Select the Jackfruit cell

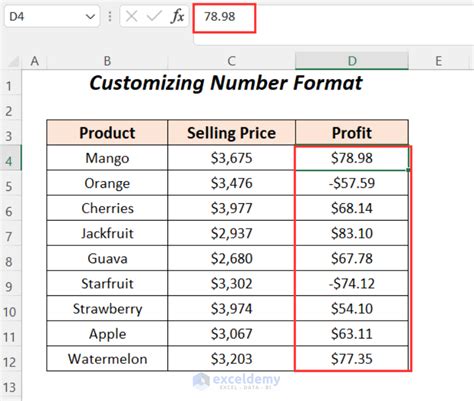pos(107,233)
